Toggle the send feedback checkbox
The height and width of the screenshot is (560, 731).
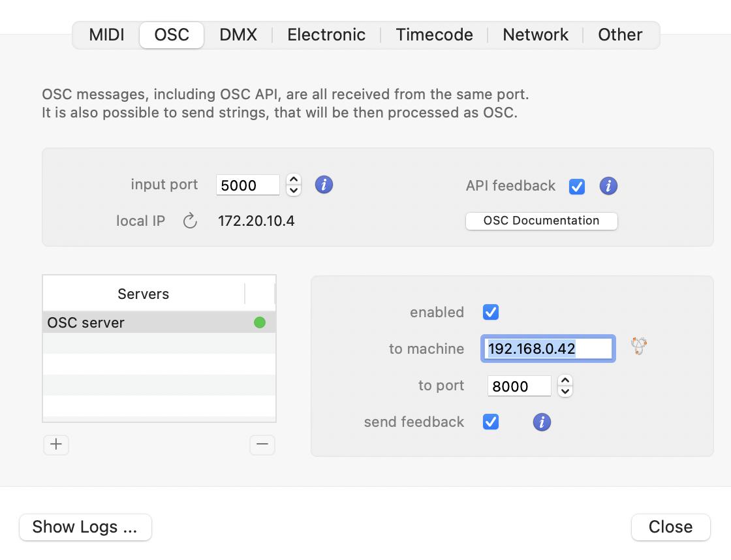coord(491,422)
